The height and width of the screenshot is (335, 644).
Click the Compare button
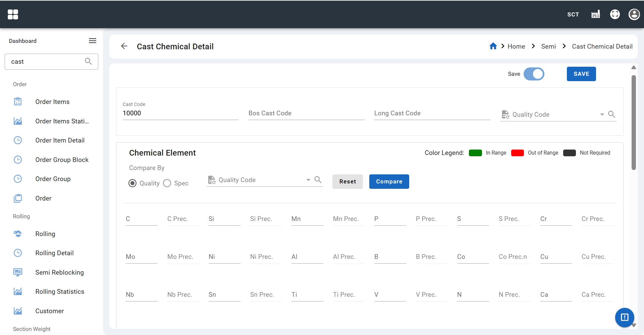point(389,181)
